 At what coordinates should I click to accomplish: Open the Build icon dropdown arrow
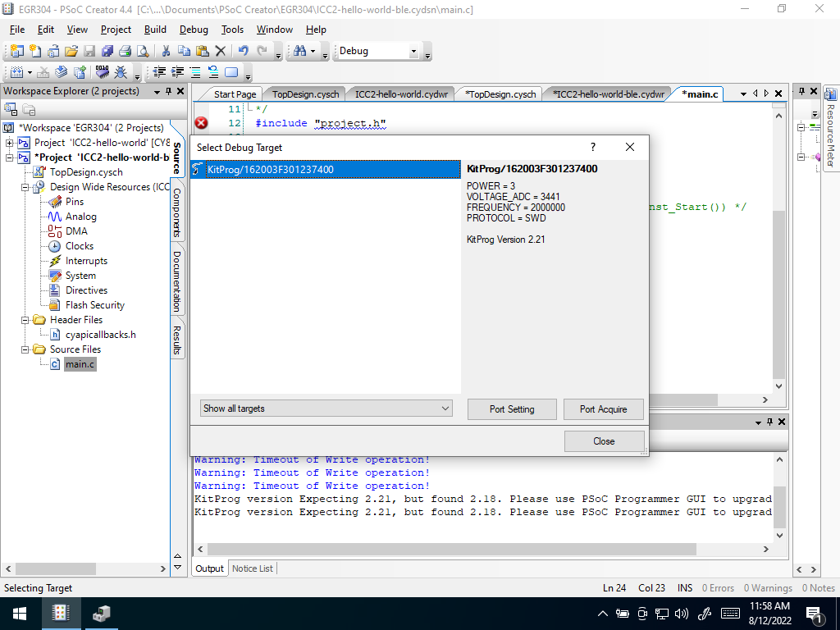(30, 72)
